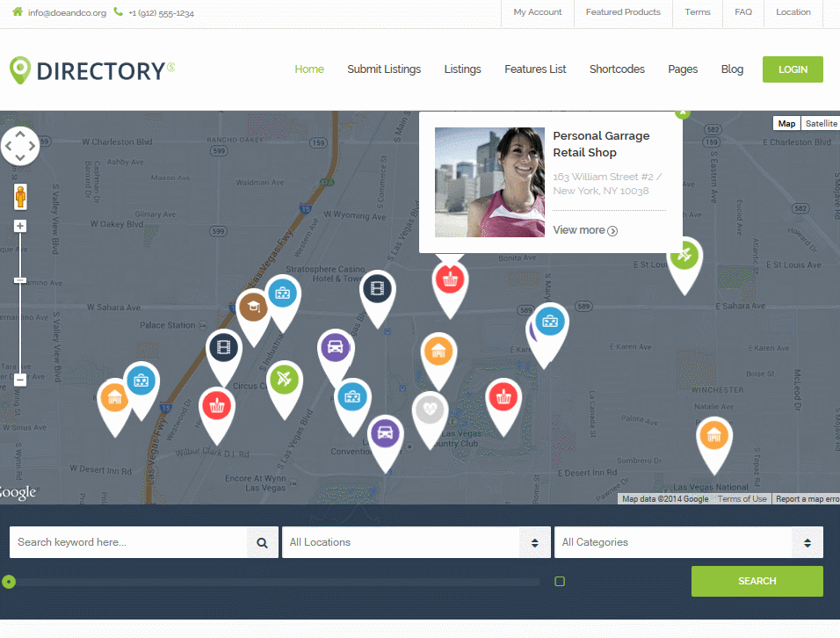Click Report a map error link
The width and height of the screenshot is (840, 638).
(x=807, y=499)
